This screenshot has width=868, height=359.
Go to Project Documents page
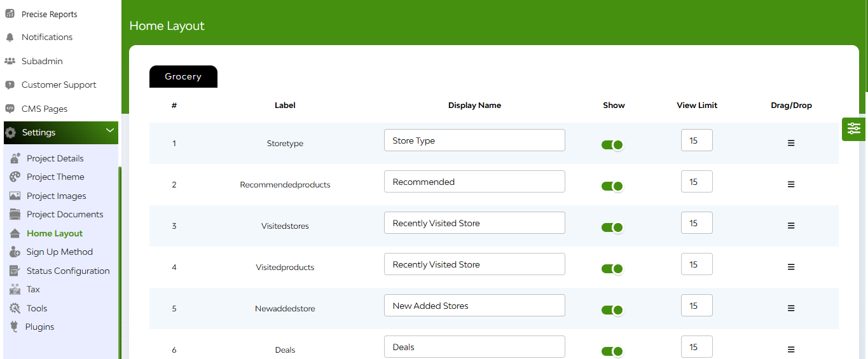tap(65, 214)
